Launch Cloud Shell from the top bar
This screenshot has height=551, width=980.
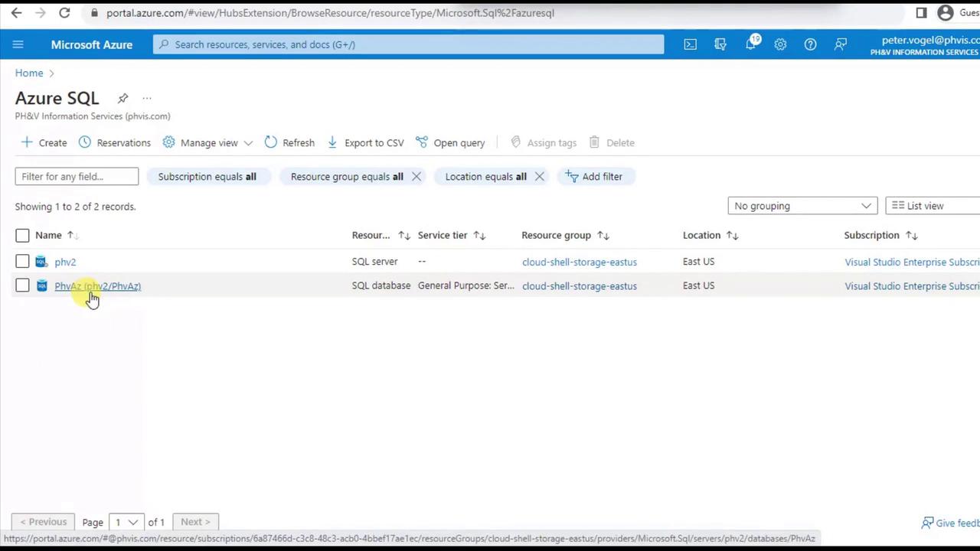click(691, 44)
